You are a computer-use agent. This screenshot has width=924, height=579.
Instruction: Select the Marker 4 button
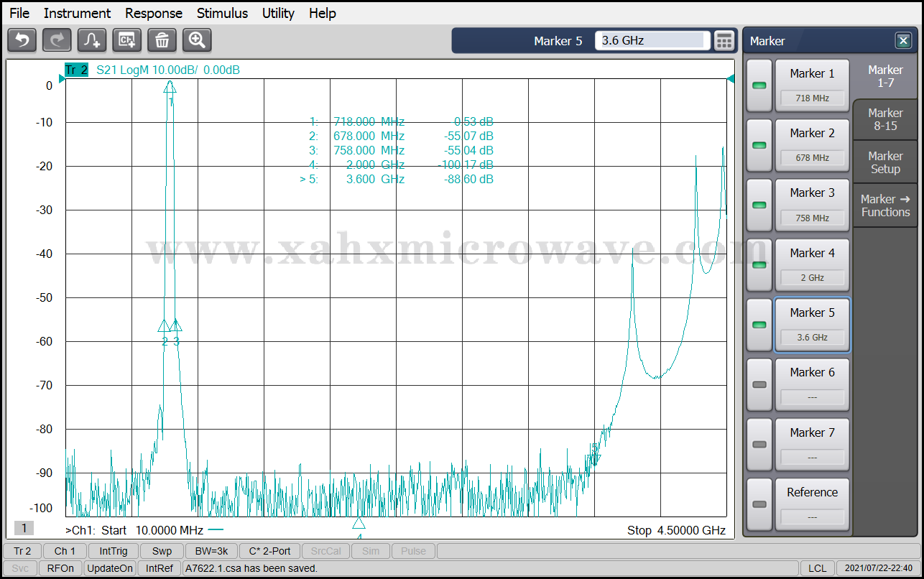click(x=812, y=264)
